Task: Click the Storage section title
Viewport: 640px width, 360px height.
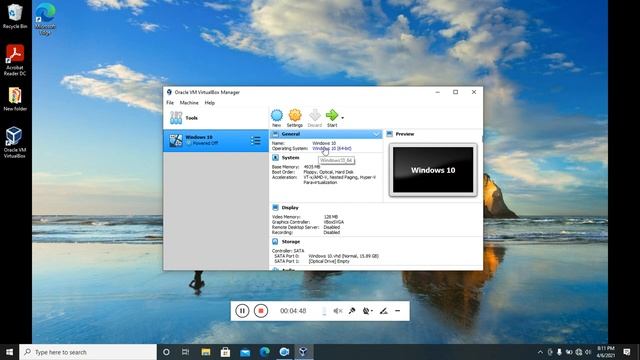Action: tap(291, 242)
